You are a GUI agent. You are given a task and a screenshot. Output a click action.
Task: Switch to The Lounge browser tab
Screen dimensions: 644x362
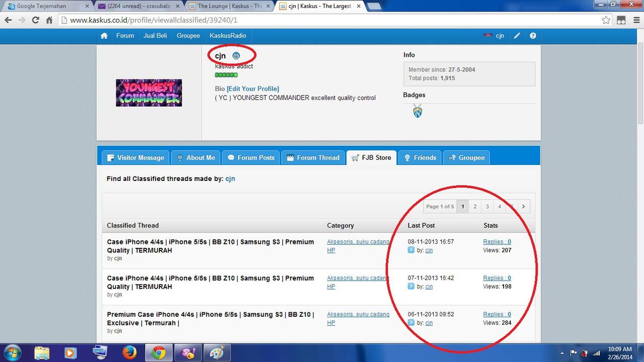point(228,6)
